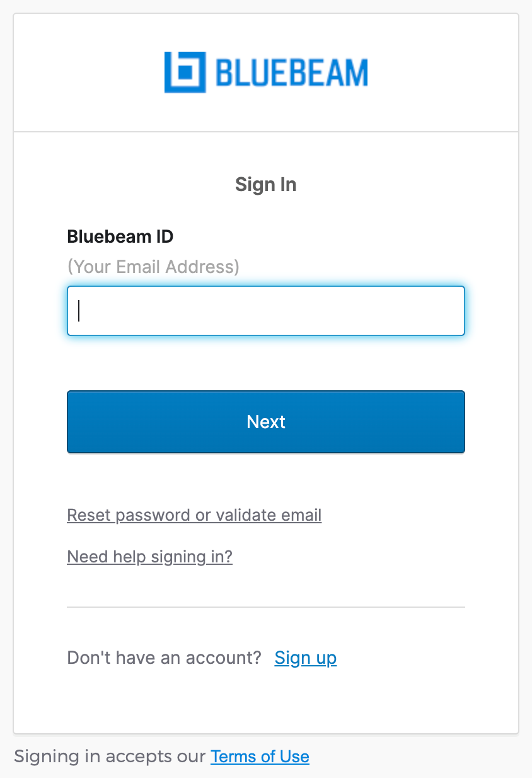Screen dimensions: 532x778
Task: Open the Reset password or validate email link
Action: click(x=194, y=514)
